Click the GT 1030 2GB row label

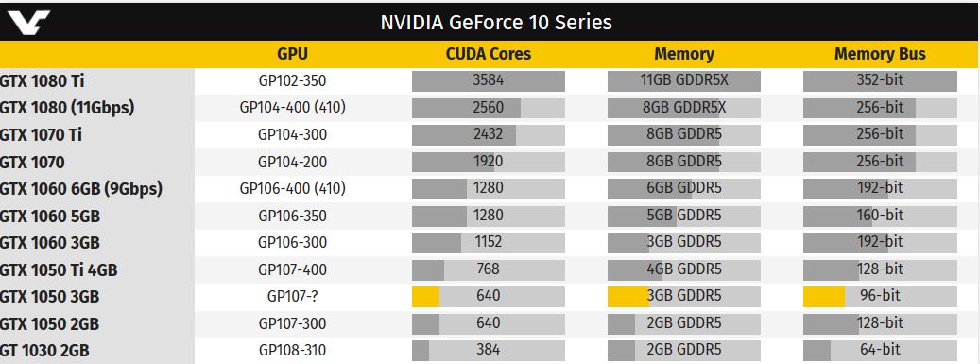pos(44,350)
